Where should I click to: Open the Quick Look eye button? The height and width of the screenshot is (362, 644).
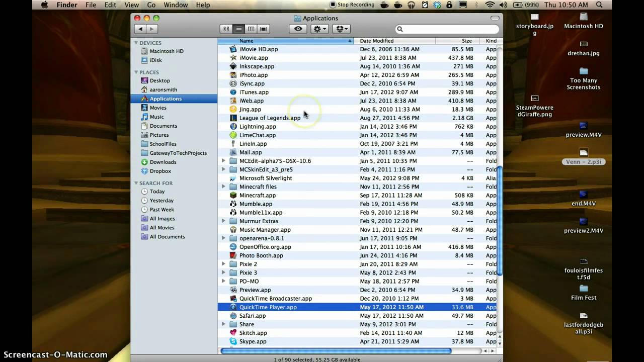298,29
